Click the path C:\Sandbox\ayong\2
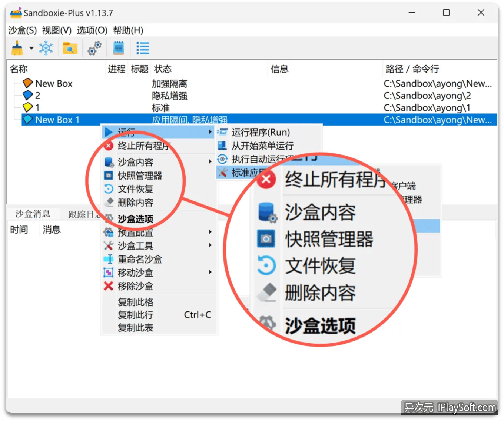 pyautogui.click(x=427, y=96)
